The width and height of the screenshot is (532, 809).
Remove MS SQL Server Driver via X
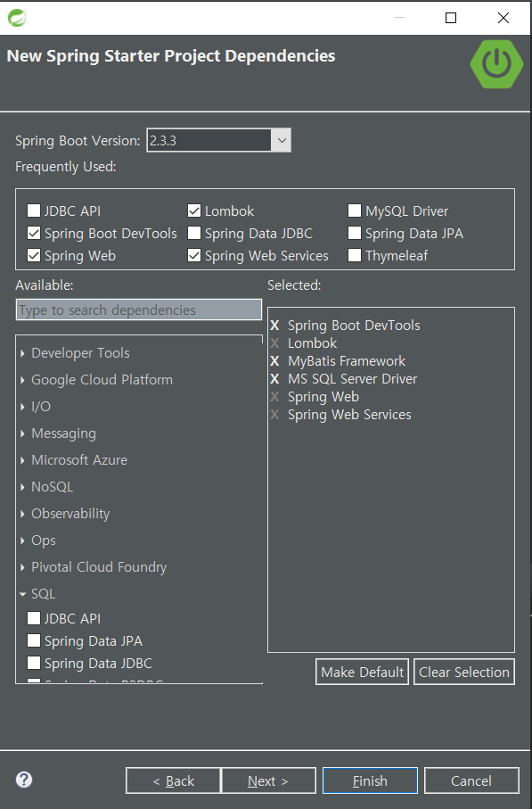coord(274,379)
